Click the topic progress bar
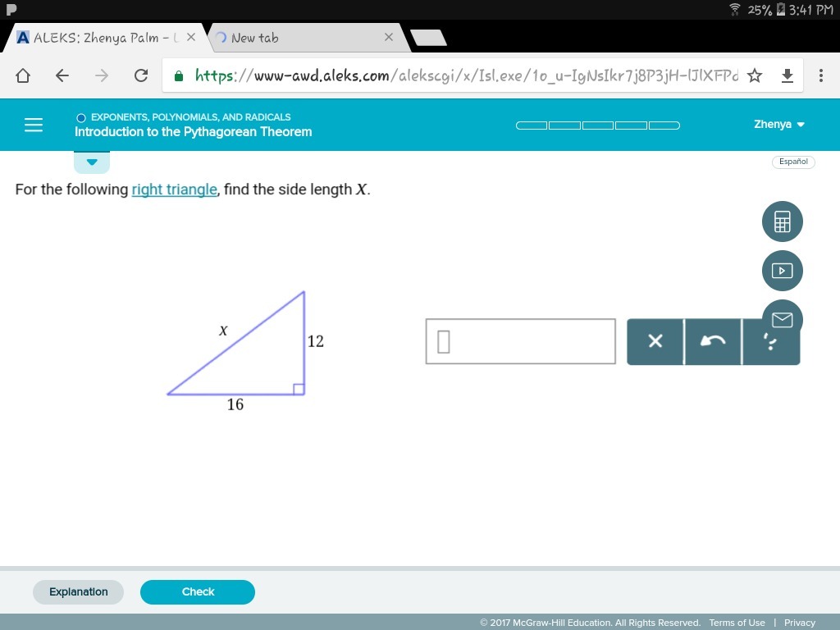This screenshot has height=630, width=840. coord(598,126)
